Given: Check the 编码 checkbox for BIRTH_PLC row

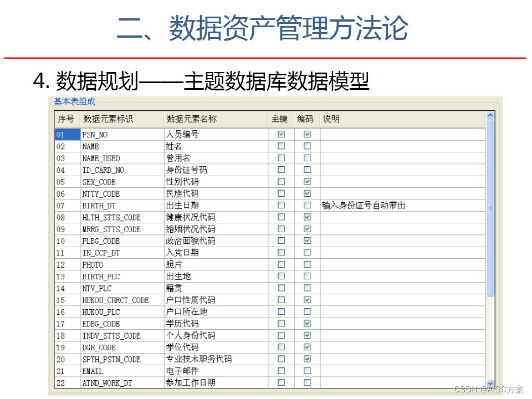Looking at the screenshot, I should [307, 276].
